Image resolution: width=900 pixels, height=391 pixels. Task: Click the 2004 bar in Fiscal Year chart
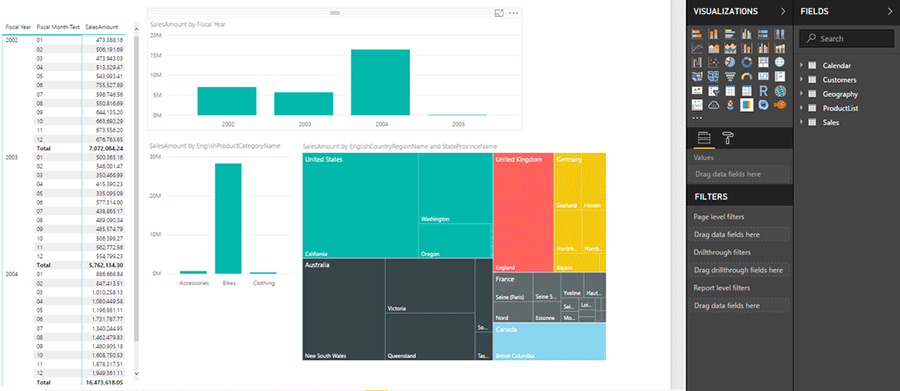pos(380,82)
